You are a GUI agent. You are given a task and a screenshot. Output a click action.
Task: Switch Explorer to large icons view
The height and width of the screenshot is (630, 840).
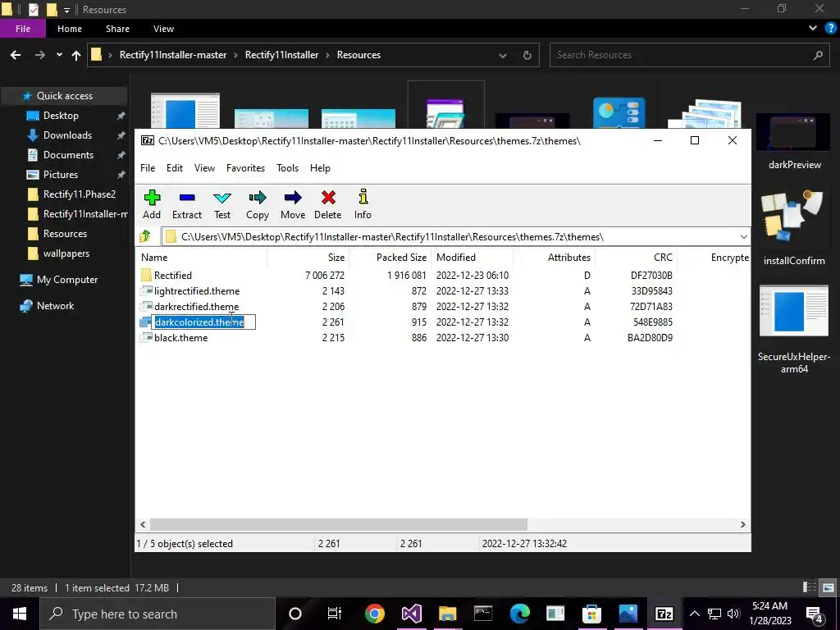tap(829, 587)
